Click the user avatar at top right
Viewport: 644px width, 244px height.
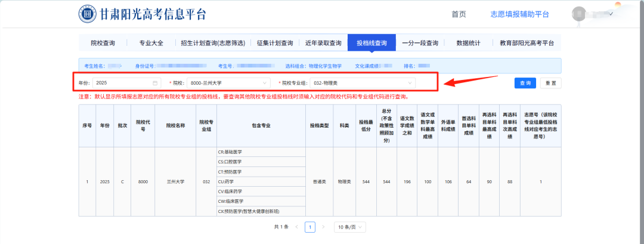580,14
